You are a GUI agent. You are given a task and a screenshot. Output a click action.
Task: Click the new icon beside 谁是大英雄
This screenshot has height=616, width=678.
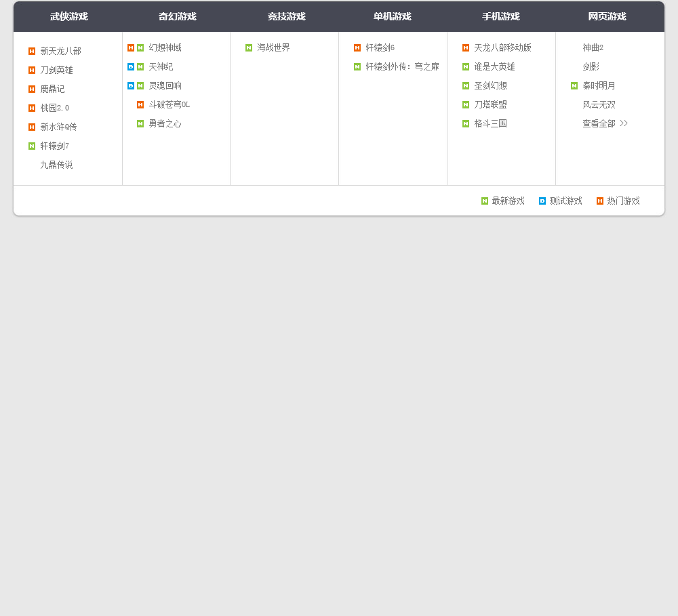[x=466, y=66]
